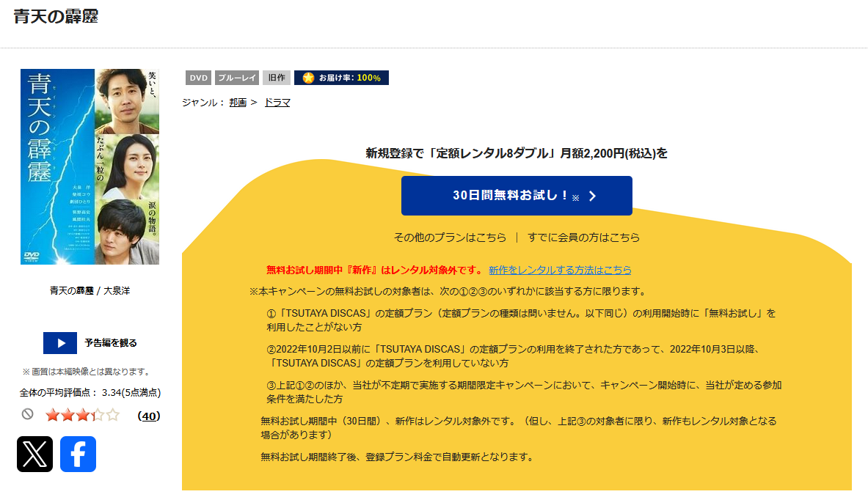Rate with the fifth star
Viewport: 868px width, 497px height.
coord(113,415)
